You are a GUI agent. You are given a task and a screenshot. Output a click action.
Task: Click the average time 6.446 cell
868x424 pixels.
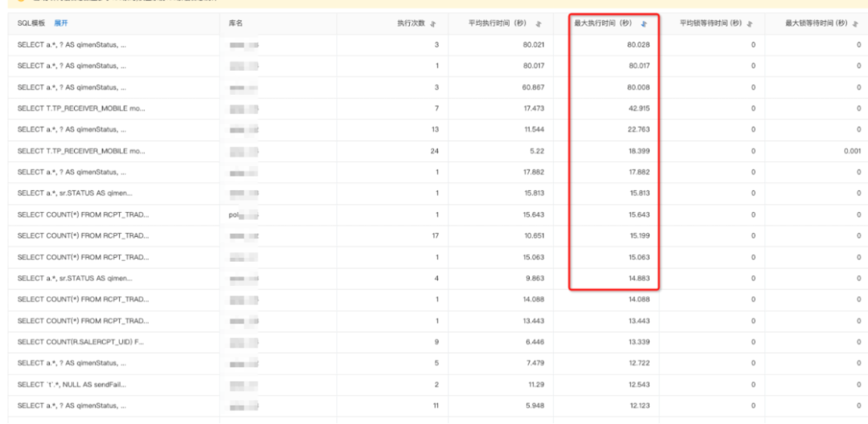tap(535, 342)
